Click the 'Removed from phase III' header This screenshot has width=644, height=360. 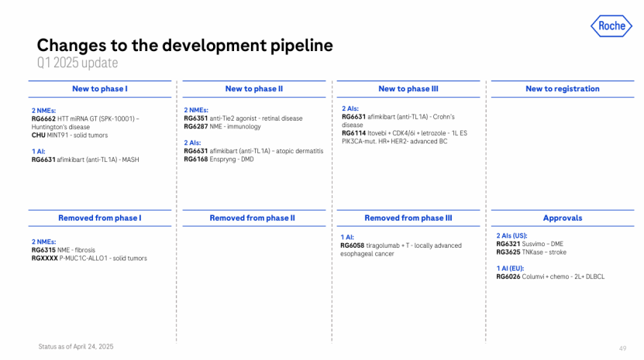coord(408,218)
